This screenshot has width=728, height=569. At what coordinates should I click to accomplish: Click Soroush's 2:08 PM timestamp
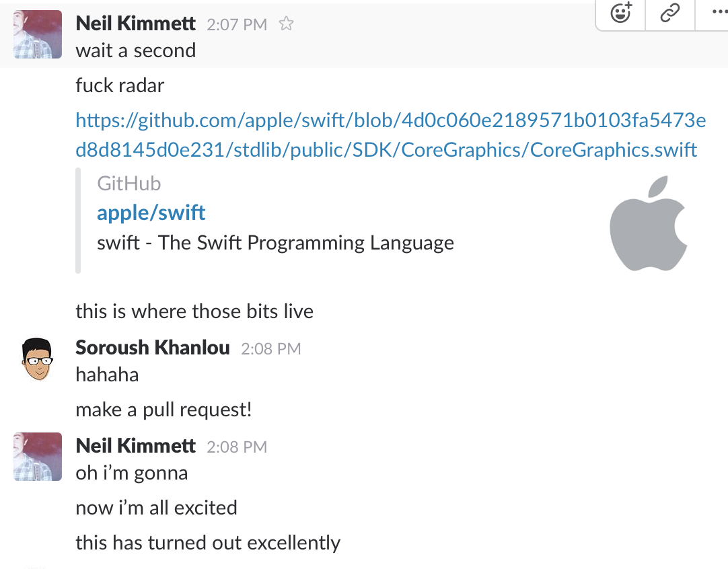tap(271, 349)
